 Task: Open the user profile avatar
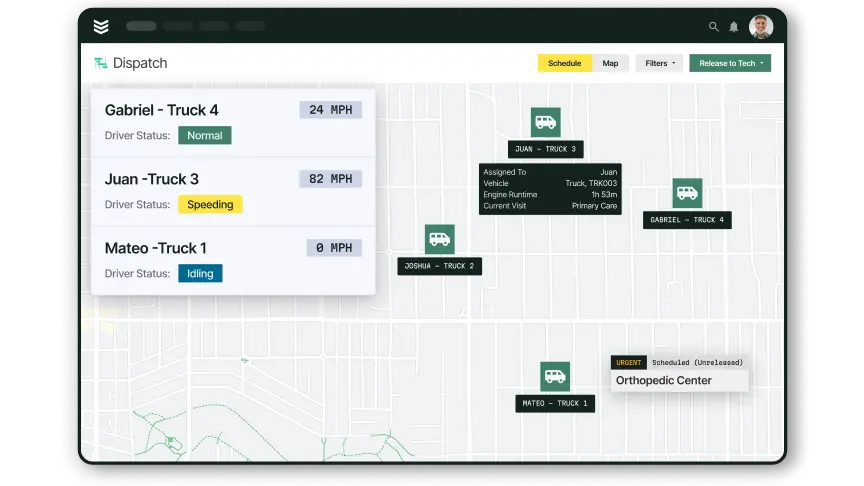[761, 26]
